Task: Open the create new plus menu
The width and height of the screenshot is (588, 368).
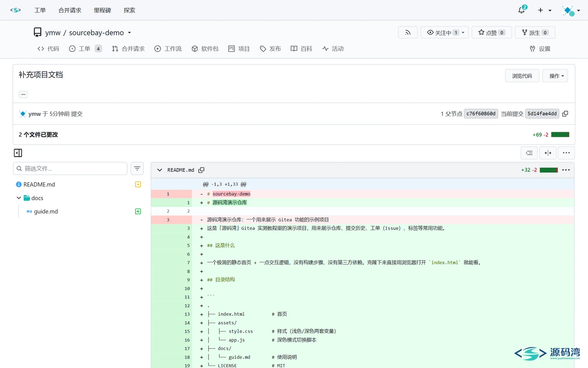Action: (545, 10)
